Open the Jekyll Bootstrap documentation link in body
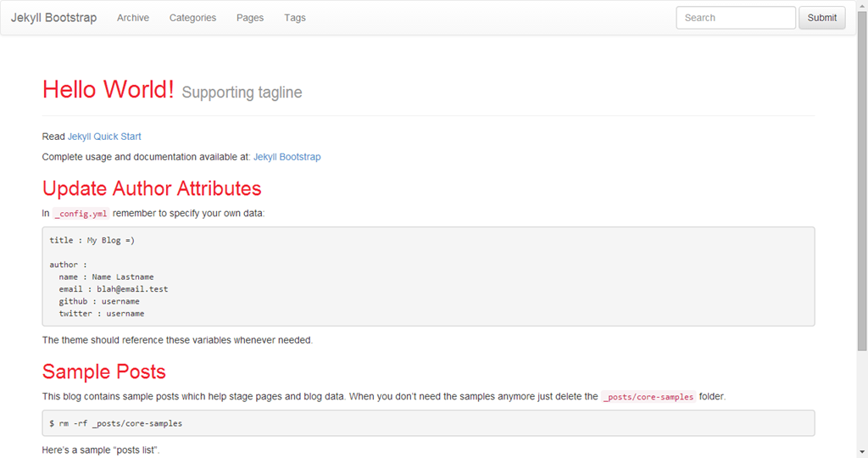Image resolution: width=868 pixels, height=458 pixels. (287, 157)
